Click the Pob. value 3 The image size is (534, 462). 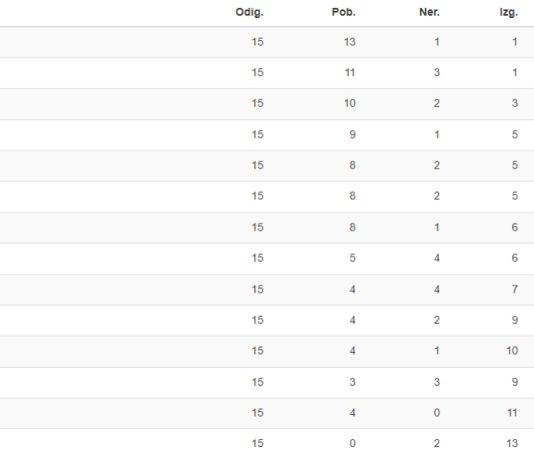click(x=352, y=382)
